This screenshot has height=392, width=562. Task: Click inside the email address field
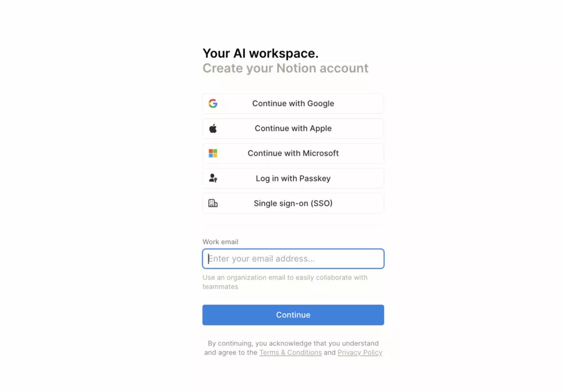(x=293, y=258)
